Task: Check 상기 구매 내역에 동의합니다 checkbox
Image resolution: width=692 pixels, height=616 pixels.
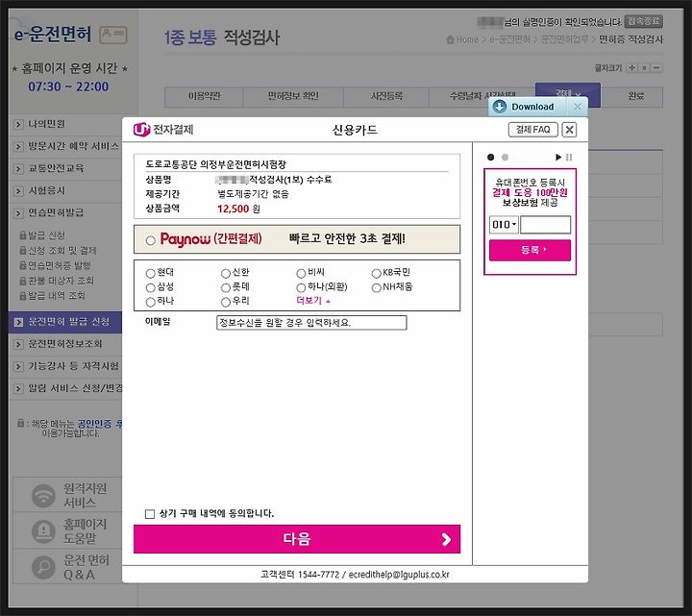Action: (150, 513)
